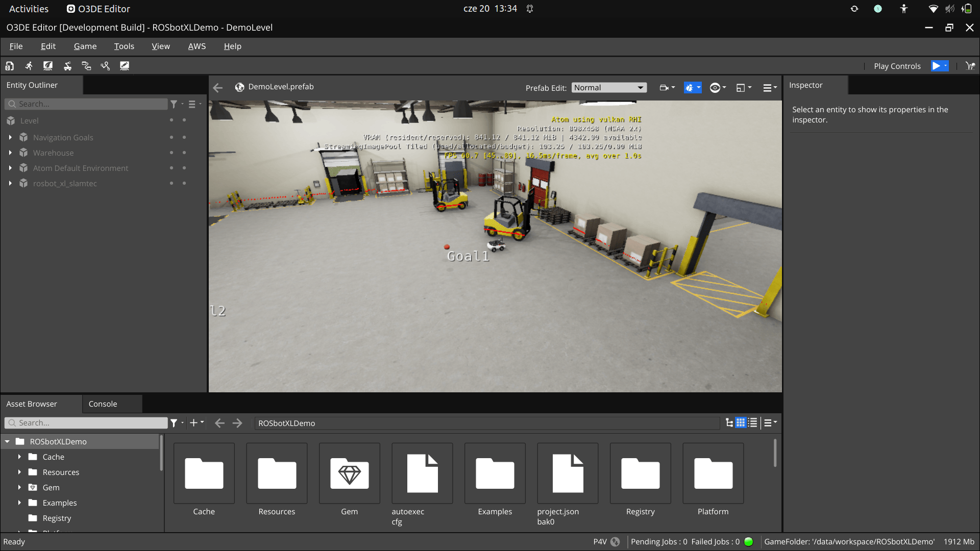Click the Asset Editor toolbar icon
The width and height of the screenshot is (980, 551).
coord(10,66)
